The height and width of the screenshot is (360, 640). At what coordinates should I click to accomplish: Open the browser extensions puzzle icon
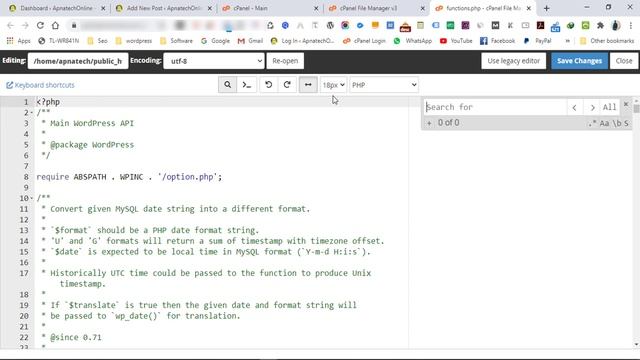600,25
